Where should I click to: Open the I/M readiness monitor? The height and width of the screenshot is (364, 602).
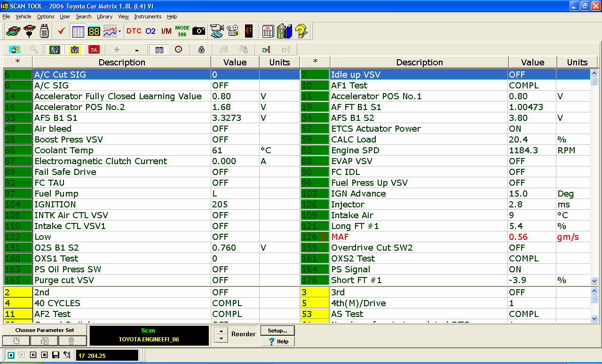pos(166,31)
